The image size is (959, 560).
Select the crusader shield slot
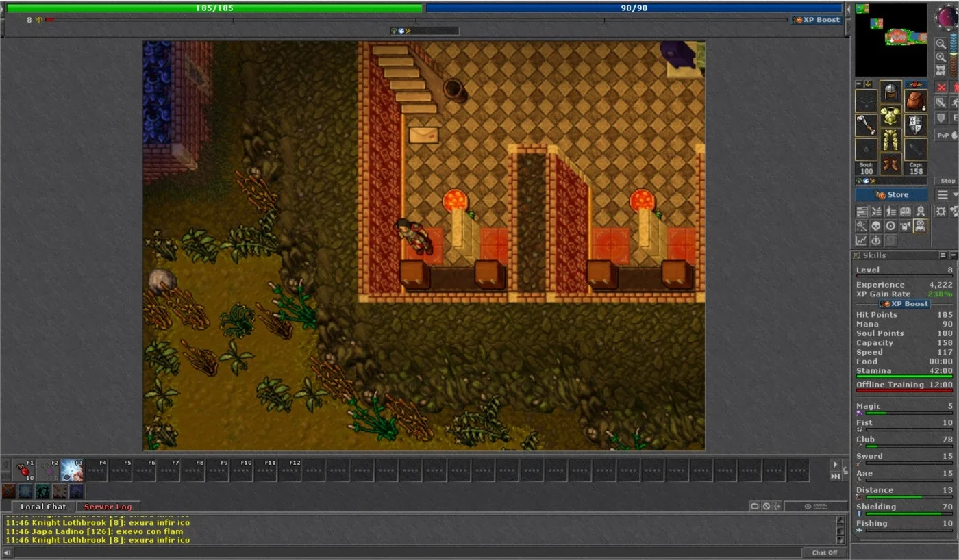tap(916, 125)
